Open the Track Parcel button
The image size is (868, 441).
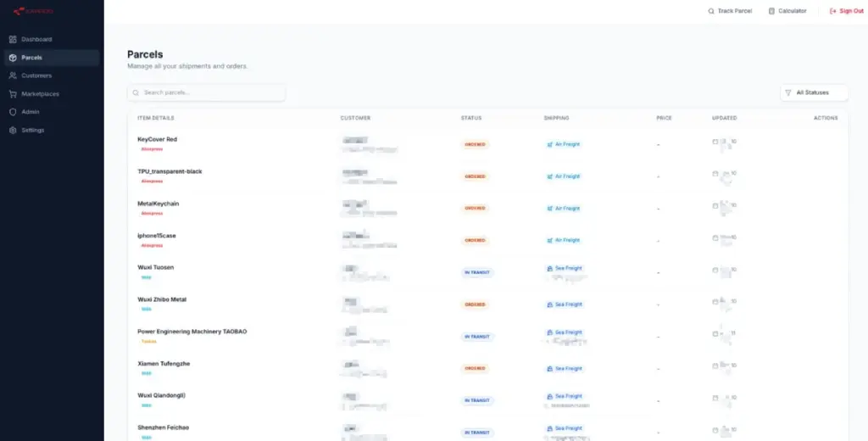734,11
